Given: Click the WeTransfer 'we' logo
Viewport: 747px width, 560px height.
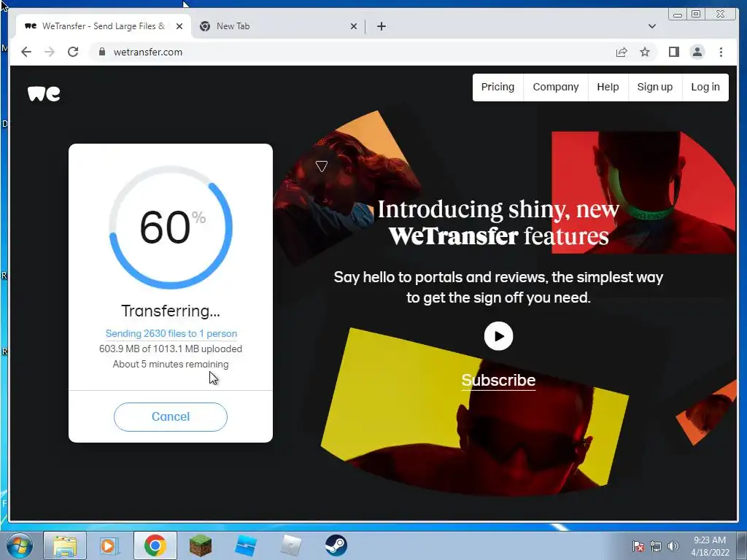Looking at the screenshot, I should pos(44,93).
